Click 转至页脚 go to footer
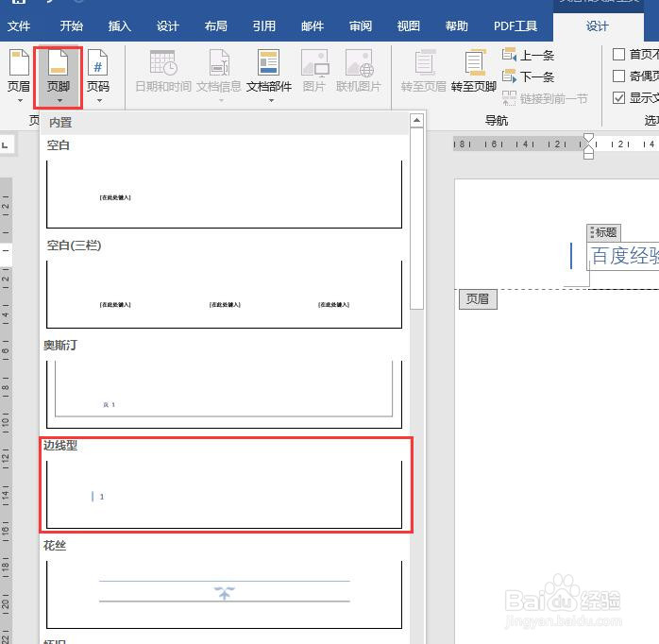Viewport: 659px width, 644px height. tap(474, 71)
